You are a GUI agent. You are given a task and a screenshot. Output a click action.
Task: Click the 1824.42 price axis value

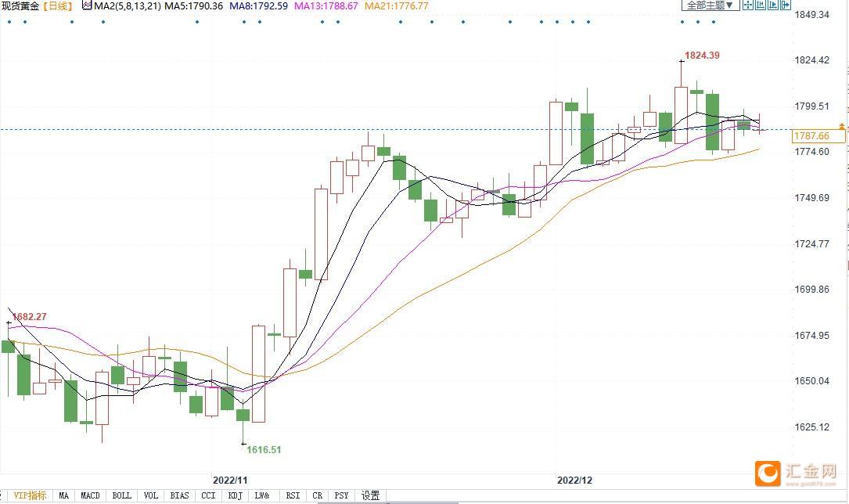pyautogui.click(x=811, y=60)
